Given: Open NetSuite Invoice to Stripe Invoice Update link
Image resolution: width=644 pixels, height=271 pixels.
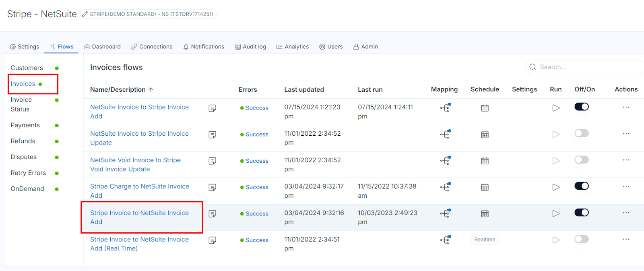Looking at the screenshot, I should click(x=139, y=138).
